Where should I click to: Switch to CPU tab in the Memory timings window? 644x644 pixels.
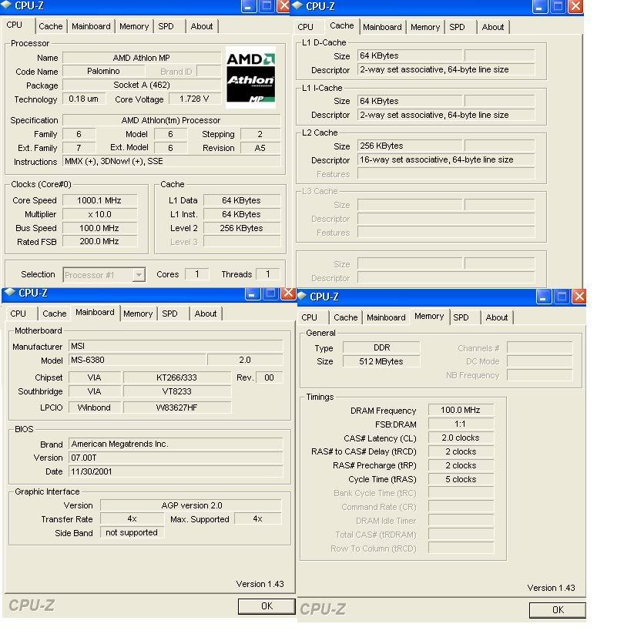point(310,317)
